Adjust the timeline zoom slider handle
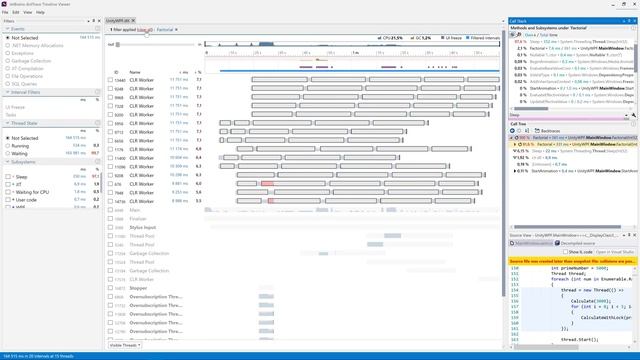 [x=118, y=44]
